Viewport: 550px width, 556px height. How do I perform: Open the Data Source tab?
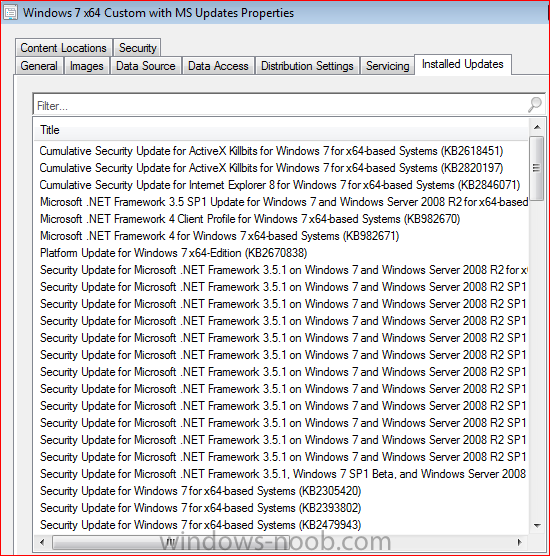click(x=146, y=66)
